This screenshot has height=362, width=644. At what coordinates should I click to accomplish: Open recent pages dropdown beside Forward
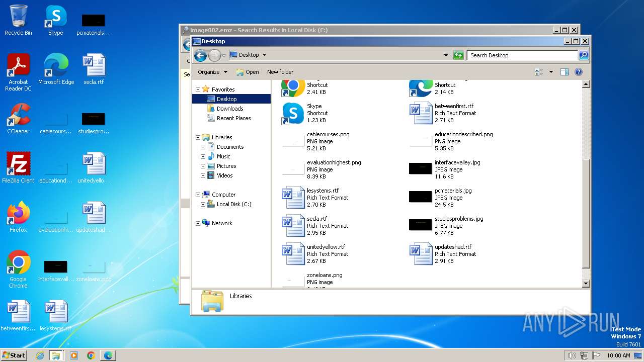coord(224,56)
